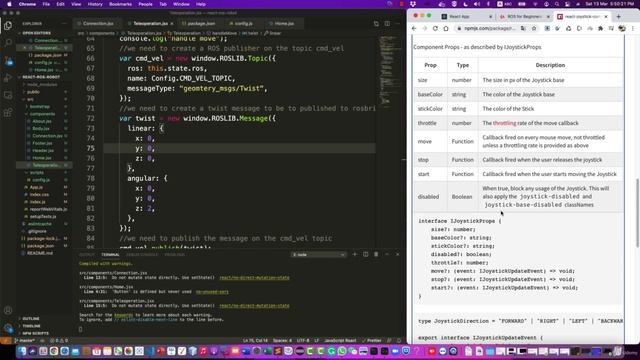Viewport: 640px width, 360px height.
Task: Go back in Chrome browser
Action: click(x=414, y=29)
